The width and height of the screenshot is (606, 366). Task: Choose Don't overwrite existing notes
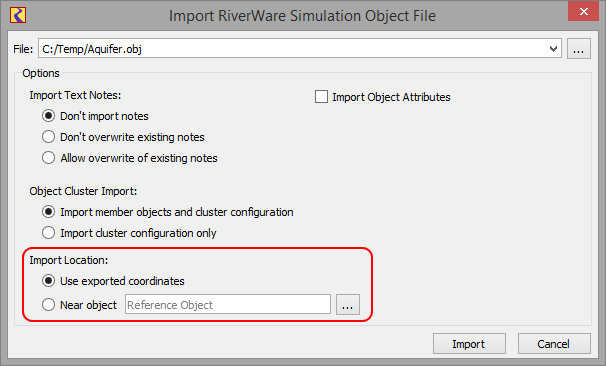tap(48, 137)
